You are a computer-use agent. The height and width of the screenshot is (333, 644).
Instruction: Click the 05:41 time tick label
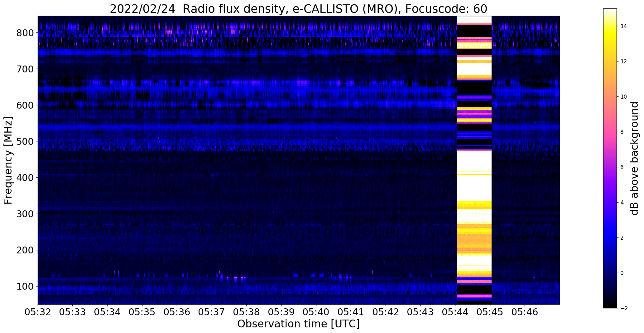pyautogui.click(x=351, y=312)
